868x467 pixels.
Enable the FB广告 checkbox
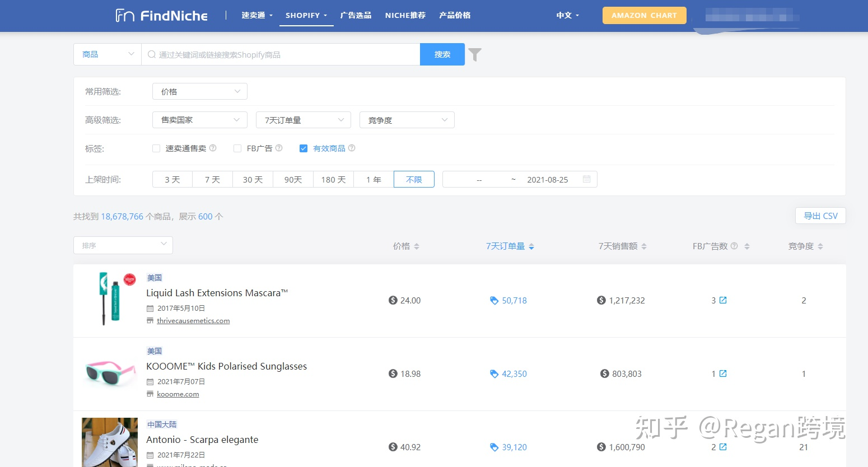tap(237, 148)
